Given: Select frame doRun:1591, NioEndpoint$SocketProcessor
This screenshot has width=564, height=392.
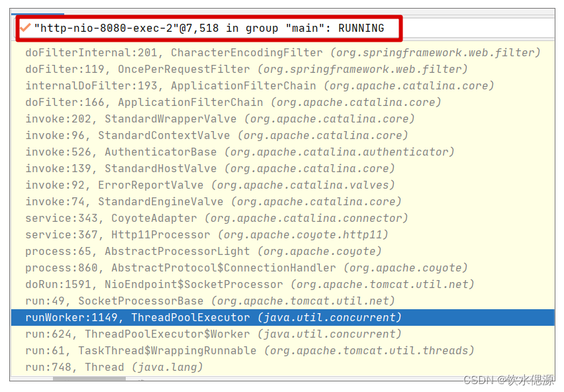Looking at the screenshot, I should pos(283,285).
